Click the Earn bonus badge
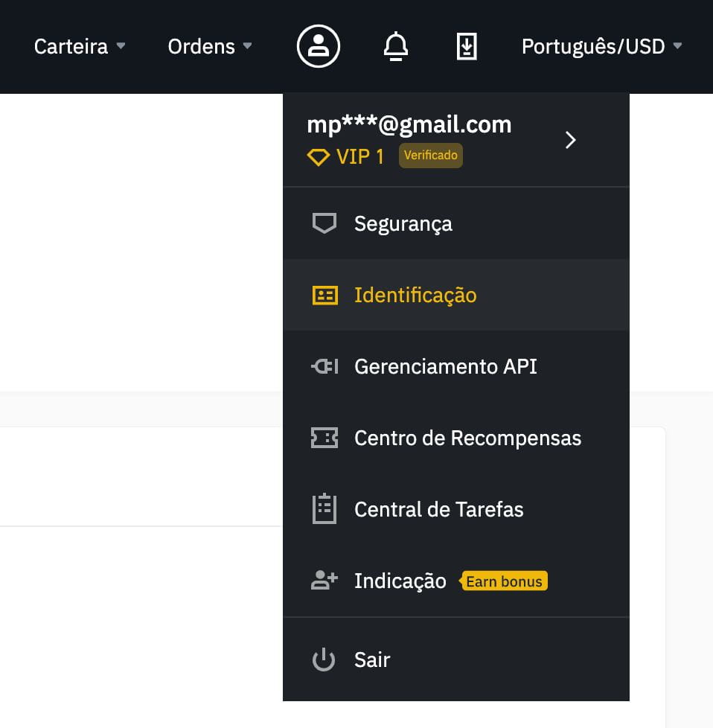Image resolution: width=713 pixels, height=728 pixels. tap(503, 581)
